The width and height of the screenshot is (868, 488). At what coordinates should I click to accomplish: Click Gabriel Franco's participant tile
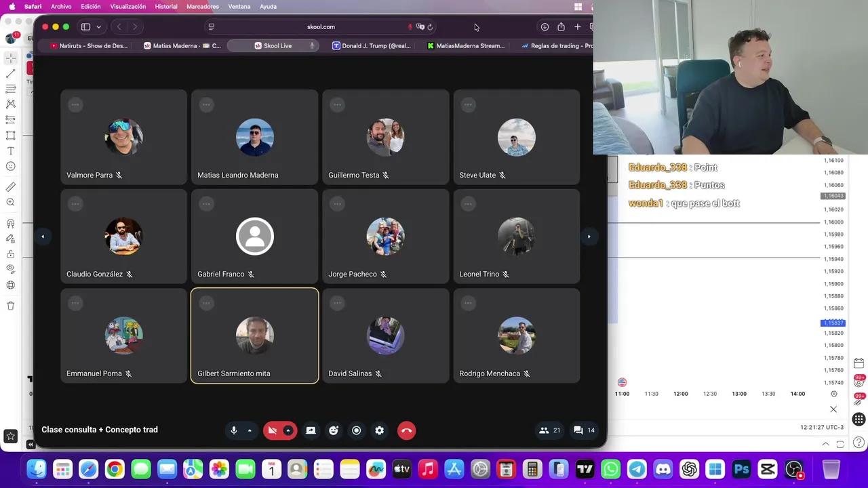254,236
